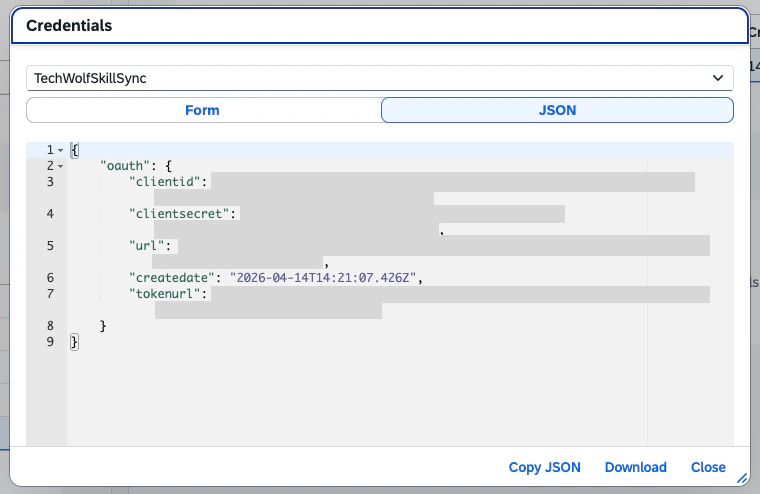Click the closing brace on line 9
760x494 pixels.
tap(74, 342)
